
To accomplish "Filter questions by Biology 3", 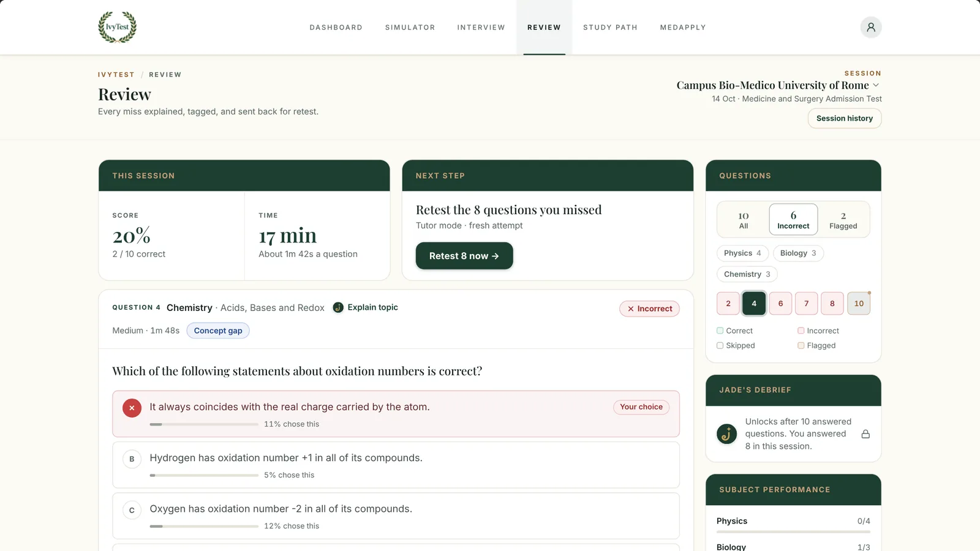I will click(798, 253).
